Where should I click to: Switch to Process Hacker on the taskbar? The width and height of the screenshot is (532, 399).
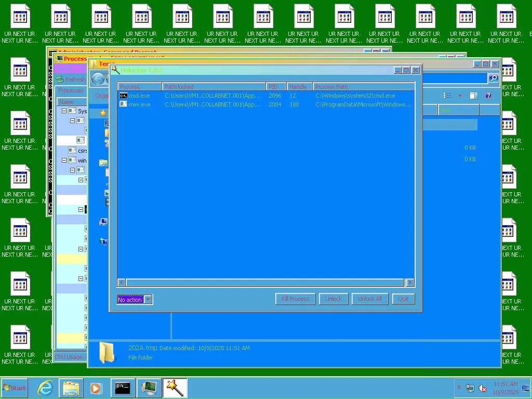tap(149, 388)
